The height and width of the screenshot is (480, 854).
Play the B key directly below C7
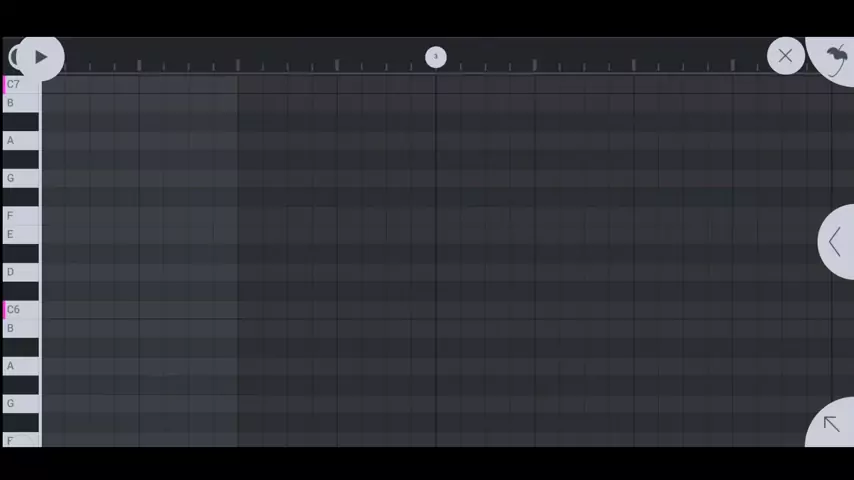(x=20, y=103)
